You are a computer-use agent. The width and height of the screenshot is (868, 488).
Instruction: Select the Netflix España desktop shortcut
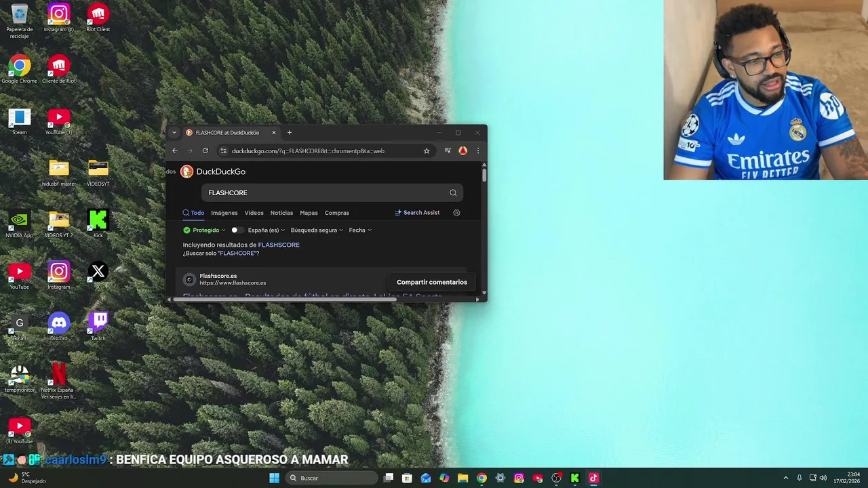(x=59, y=382)
